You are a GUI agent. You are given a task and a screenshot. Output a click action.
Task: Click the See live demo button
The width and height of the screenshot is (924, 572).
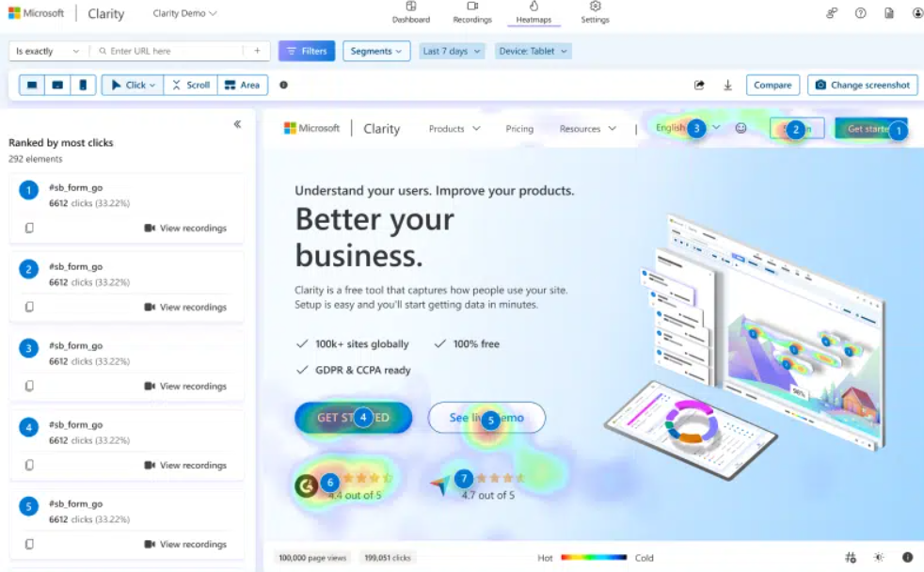coord(486,418)
